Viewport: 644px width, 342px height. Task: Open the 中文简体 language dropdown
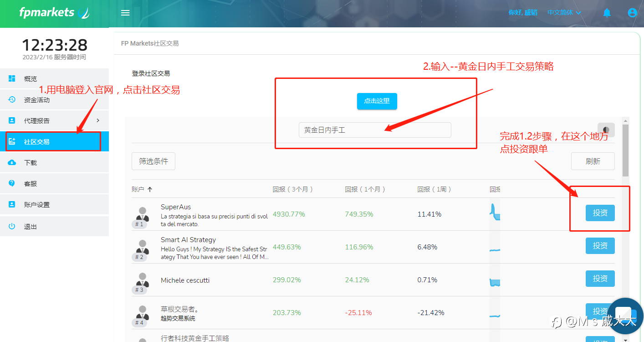[x=564, y=13]
